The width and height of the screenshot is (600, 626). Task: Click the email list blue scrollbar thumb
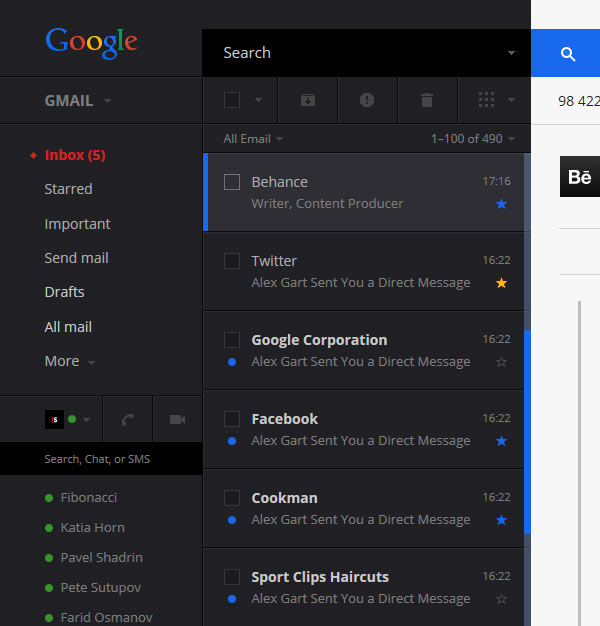527,432
